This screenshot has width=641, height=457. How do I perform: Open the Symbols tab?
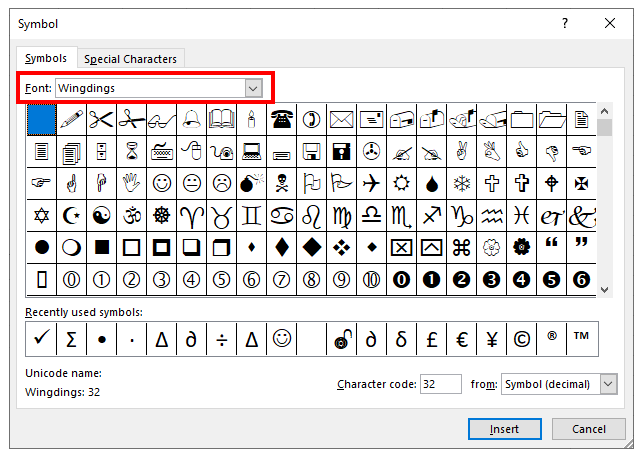coord(47,59)
